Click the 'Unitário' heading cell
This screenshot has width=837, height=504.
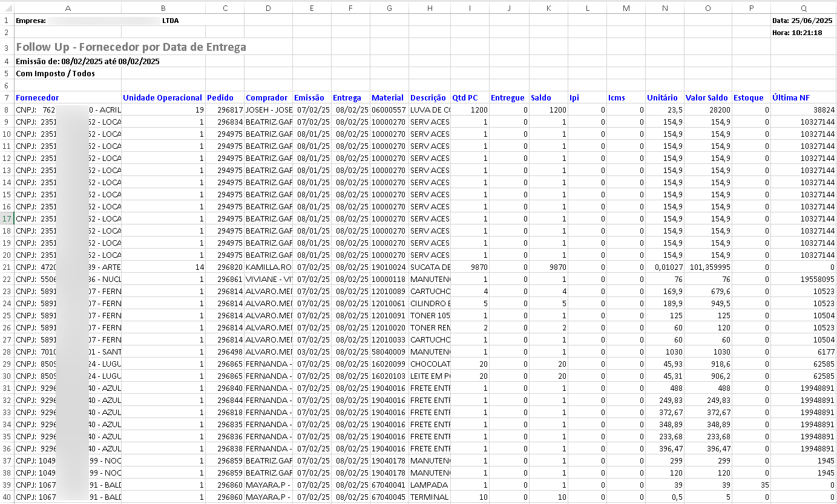click(x=665, y=97)
